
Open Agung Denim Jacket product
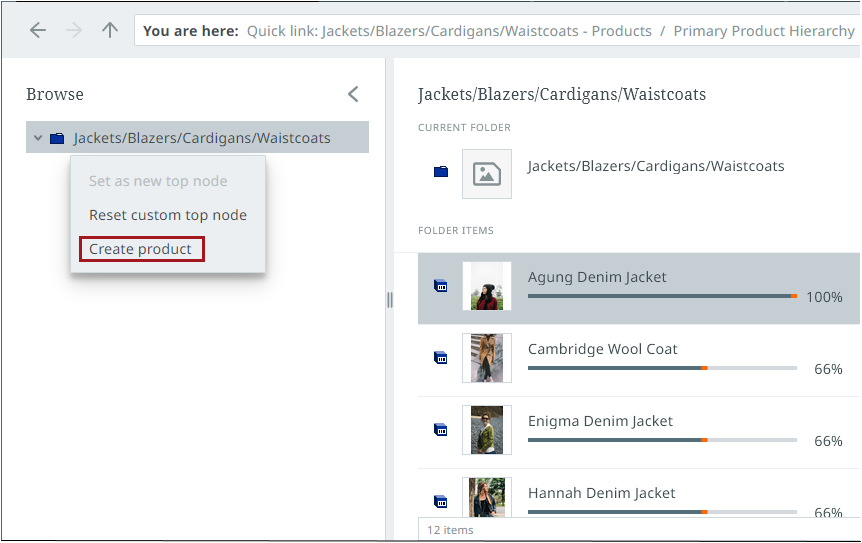click(597, 277)
